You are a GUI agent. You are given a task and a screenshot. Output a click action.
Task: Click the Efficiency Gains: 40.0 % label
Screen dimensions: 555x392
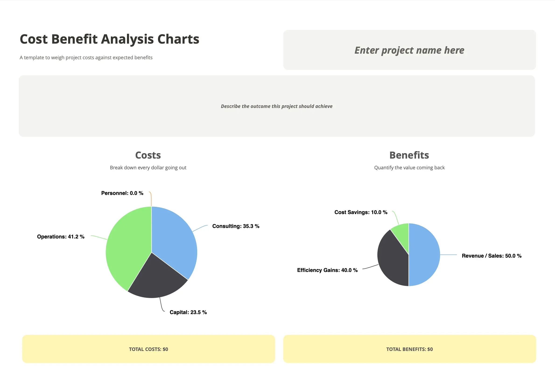click(327, 270)
